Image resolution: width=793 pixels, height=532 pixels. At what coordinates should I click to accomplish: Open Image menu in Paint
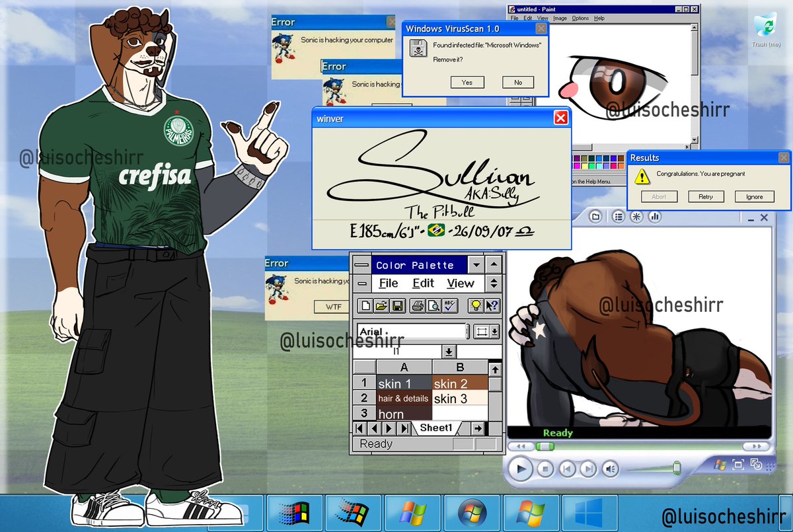(x=560, y=19)
